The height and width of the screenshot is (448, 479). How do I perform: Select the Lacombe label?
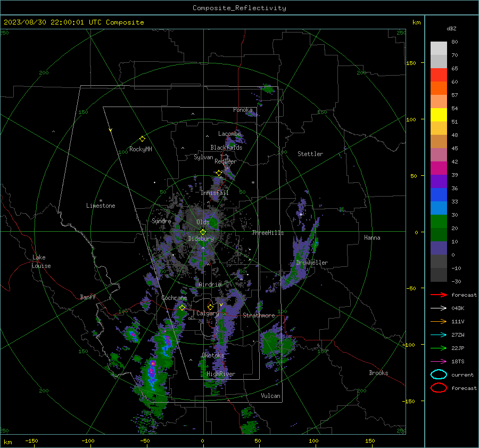point(229,134)
